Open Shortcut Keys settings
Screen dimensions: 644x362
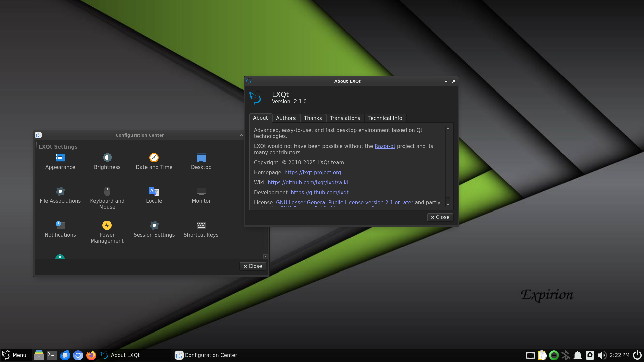click(201, 229)
